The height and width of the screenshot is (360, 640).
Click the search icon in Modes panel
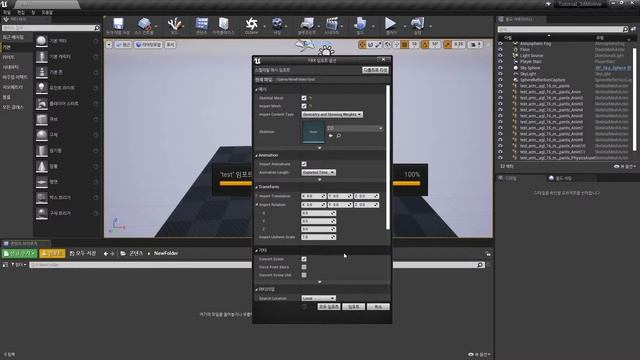click(97, 28)
